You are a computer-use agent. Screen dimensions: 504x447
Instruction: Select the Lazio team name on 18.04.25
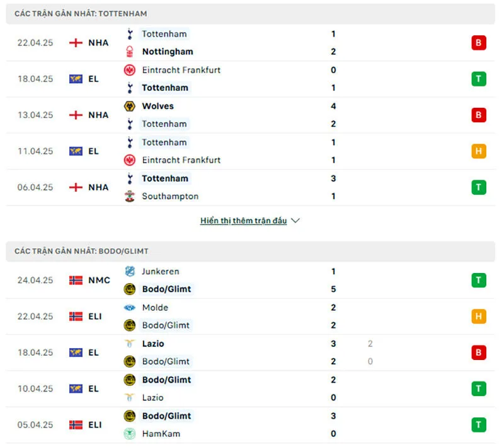[153, 344]
